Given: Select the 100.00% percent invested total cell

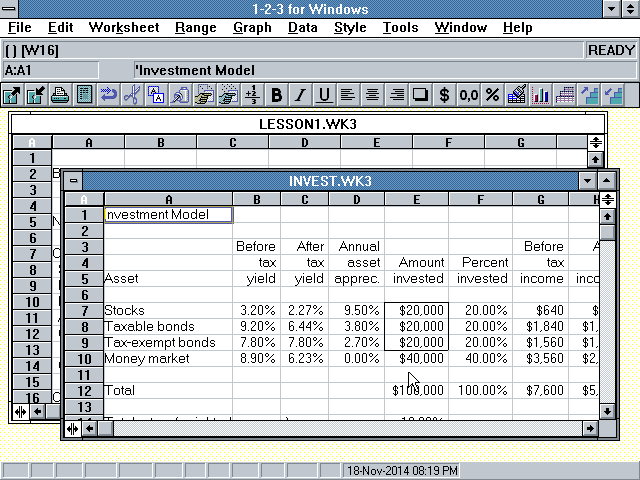Looking at the screenshot, I should 480,391.
